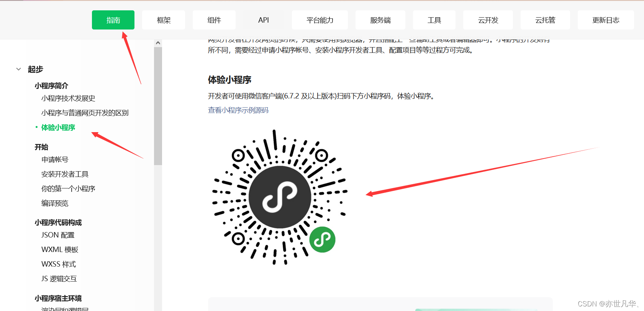Click the mini program QR code image
644x311 pixels.
280,197
